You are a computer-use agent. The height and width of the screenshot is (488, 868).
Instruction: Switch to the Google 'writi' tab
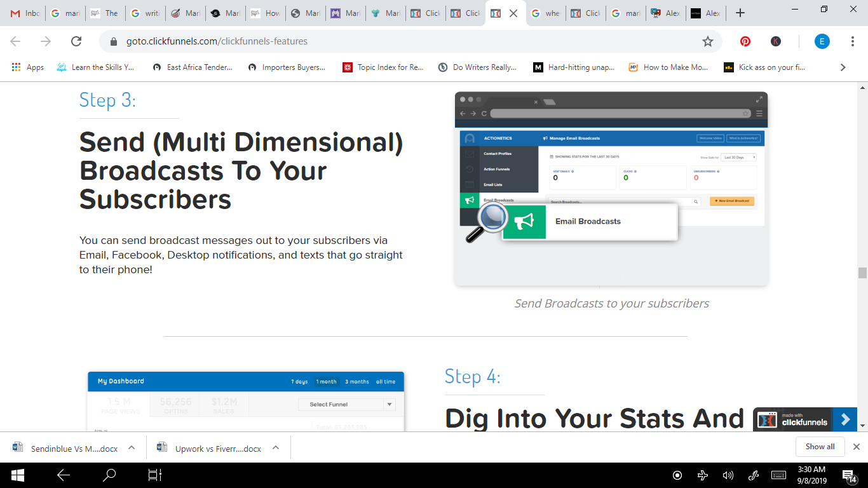coord(144,13)
